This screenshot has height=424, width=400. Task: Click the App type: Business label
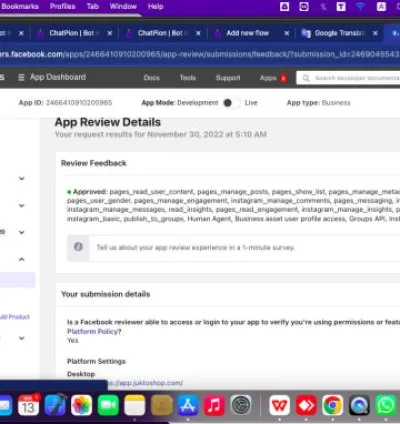click(318, 103)
